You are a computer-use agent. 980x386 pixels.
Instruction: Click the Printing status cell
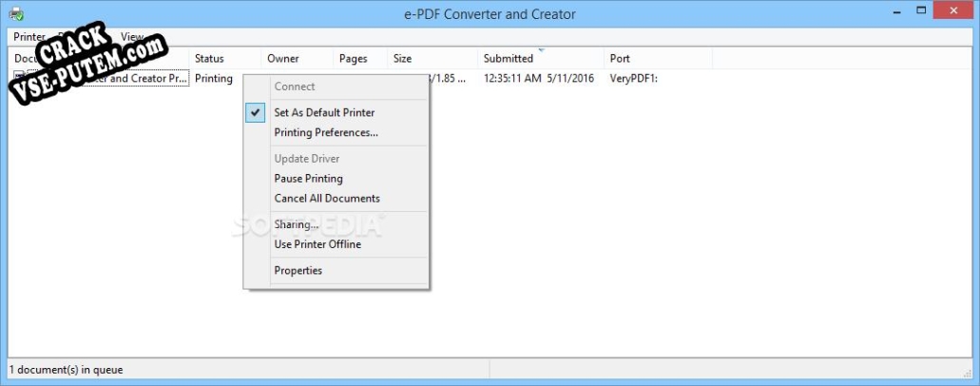pyautogui.click(x=214, y=79)
